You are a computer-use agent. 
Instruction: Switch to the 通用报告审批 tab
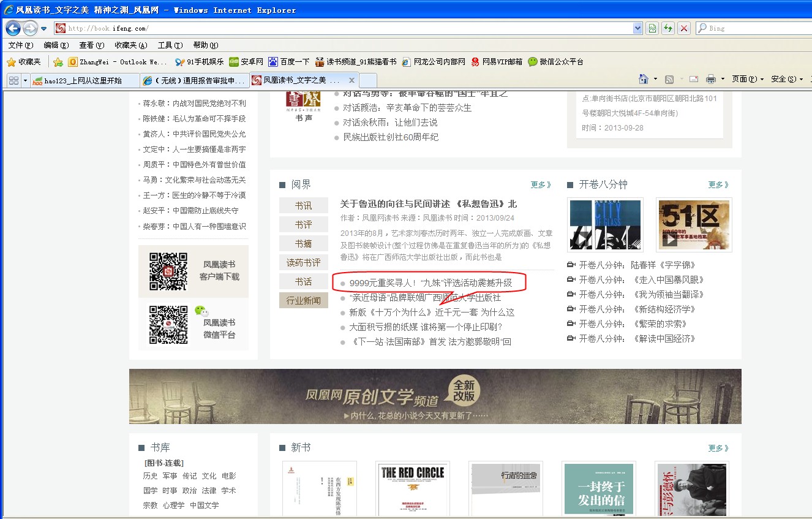coord(195,80)
